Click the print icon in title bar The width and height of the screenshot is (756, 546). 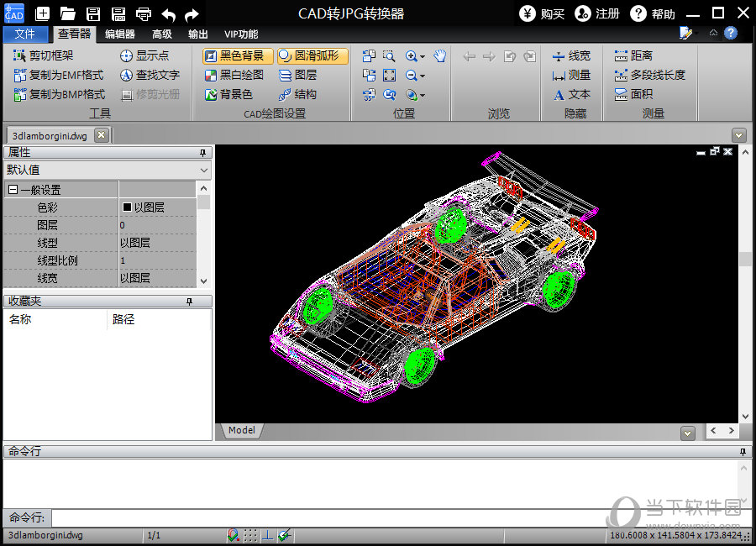tap(144, 13)
